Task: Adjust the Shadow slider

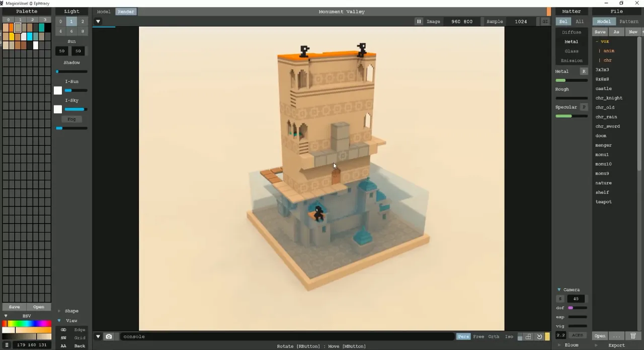Action: (x=71, y=71)
